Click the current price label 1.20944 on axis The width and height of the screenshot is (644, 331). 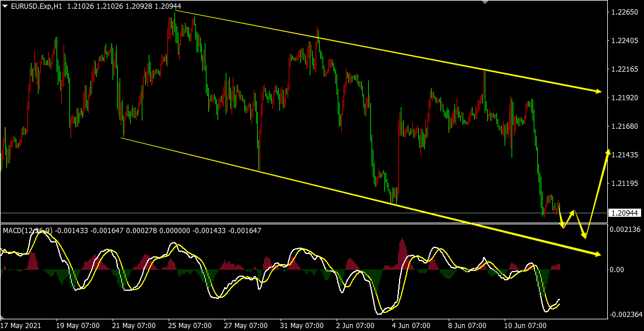[x=624, y=213]
